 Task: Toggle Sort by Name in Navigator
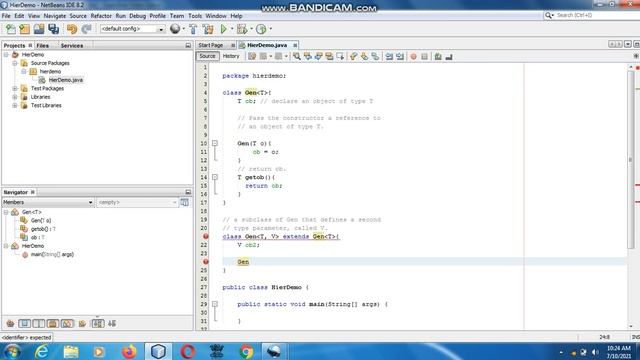[98, 324]
